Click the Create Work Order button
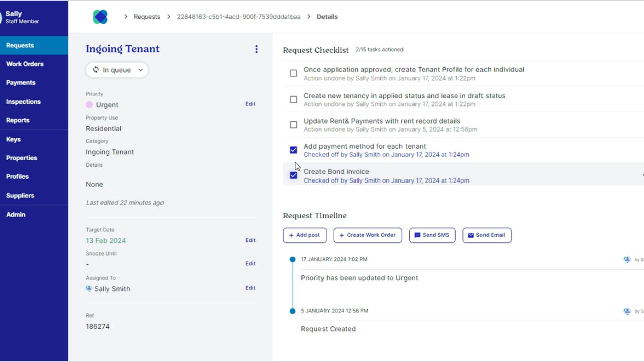This screenshot has width=644, height=362. click(368, 235)
